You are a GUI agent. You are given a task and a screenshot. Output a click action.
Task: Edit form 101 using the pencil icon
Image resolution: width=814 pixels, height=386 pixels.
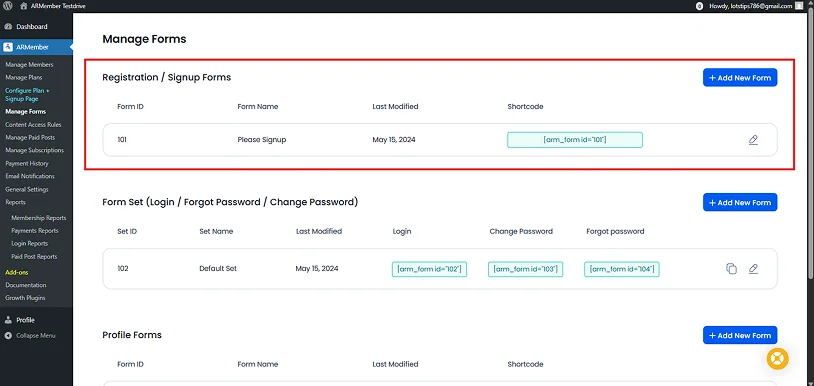tap(753, 140)
